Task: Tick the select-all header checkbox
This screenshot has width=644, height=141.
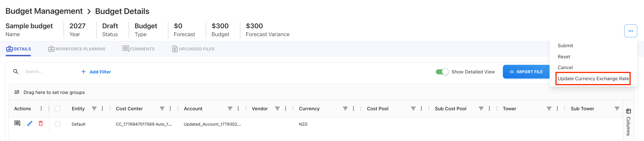Action: pyautogui.click(x=58, y=108)
